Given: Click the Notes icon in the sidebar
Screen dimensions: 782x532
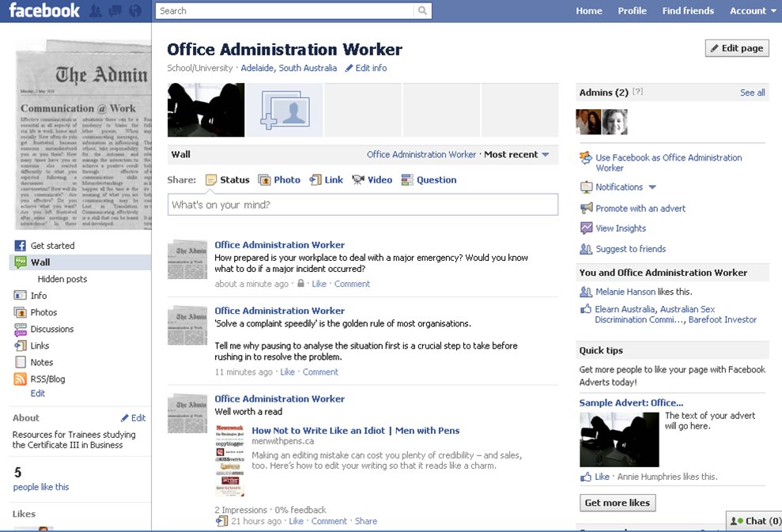Looking at the screenshot, I should click(x=20, y=363).
